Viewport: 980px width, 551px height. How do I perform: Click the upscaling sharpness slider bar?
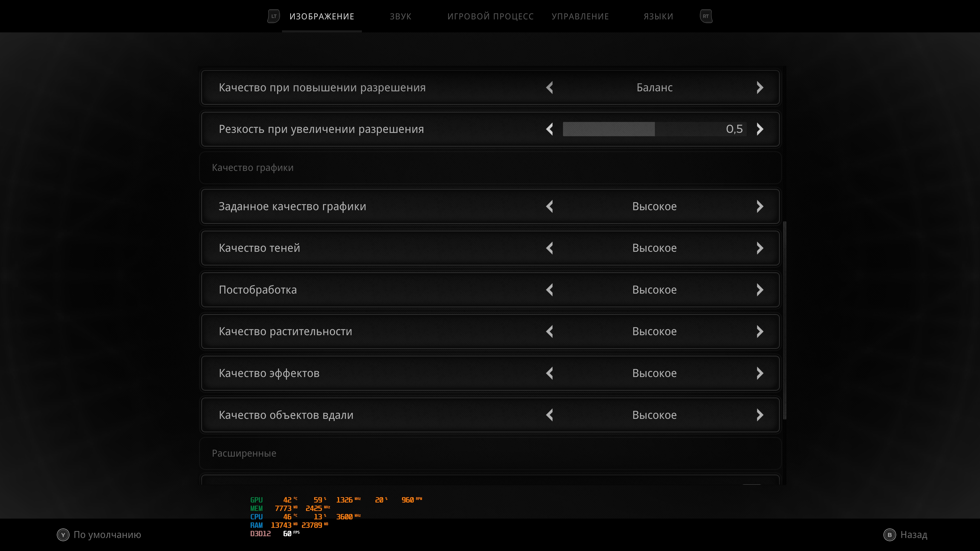[x=654, y=129]
